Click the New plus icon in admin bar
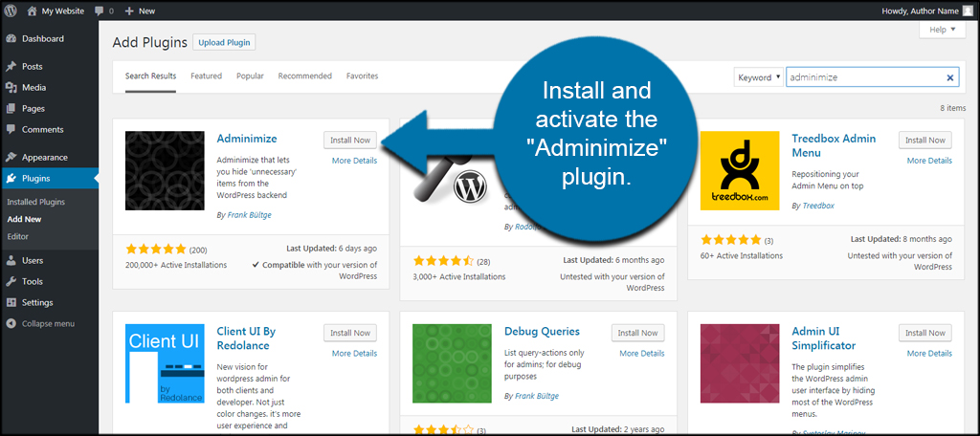Screen dimensions: 980x436 tap(129, 11)
